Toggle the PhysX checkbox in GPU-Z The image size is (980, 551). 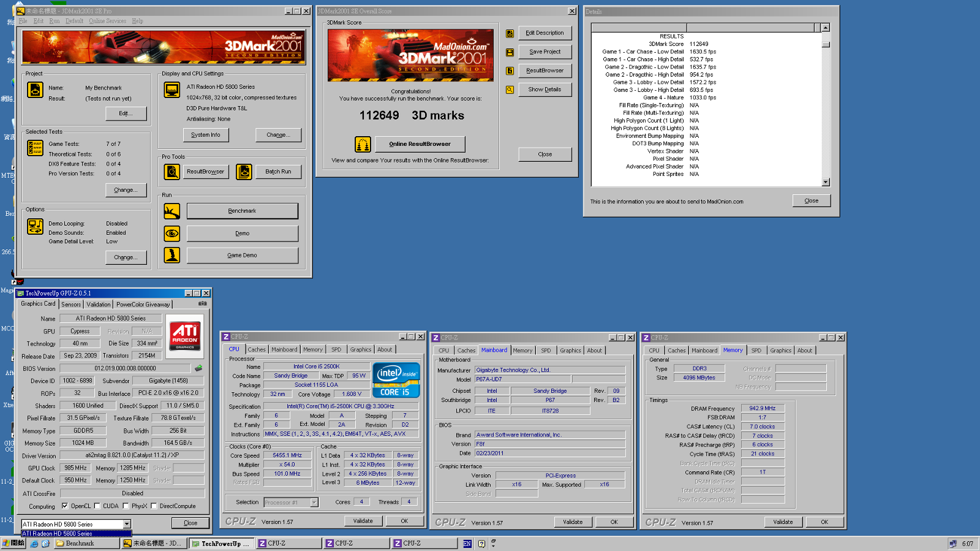(126, 506)
